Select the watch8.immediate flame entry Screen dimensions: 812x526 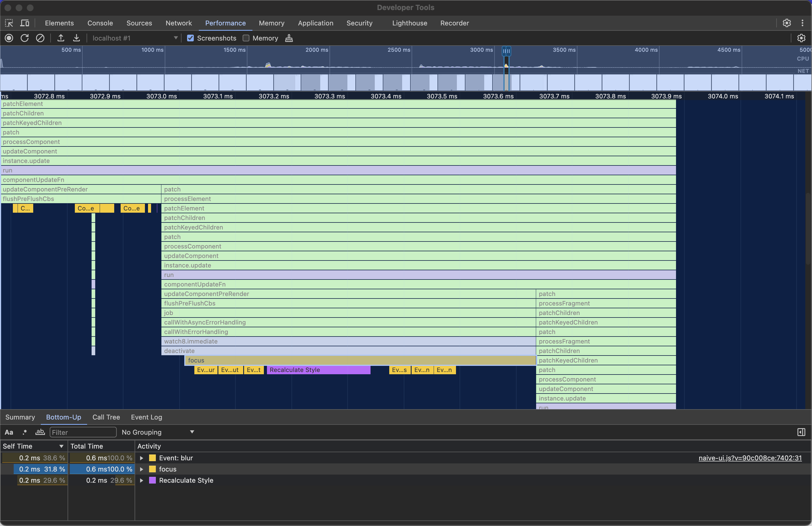tap(348, 341)
